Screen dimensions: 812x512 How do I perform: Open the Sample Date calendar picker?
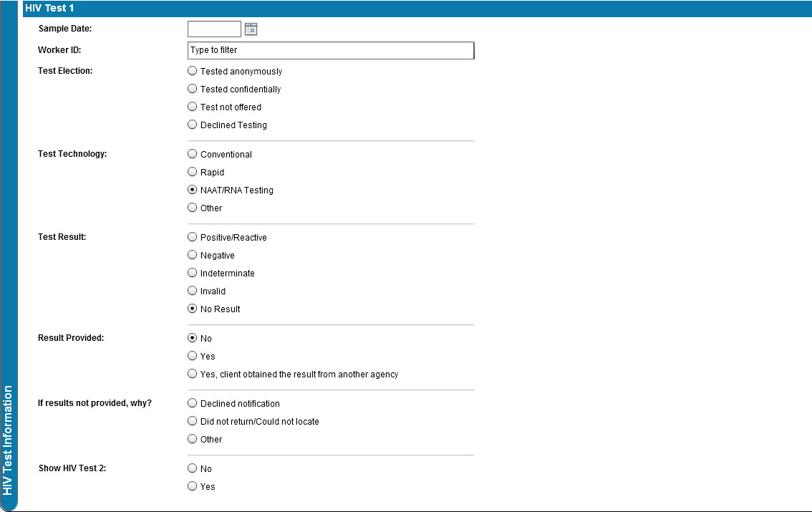point(251,29)
